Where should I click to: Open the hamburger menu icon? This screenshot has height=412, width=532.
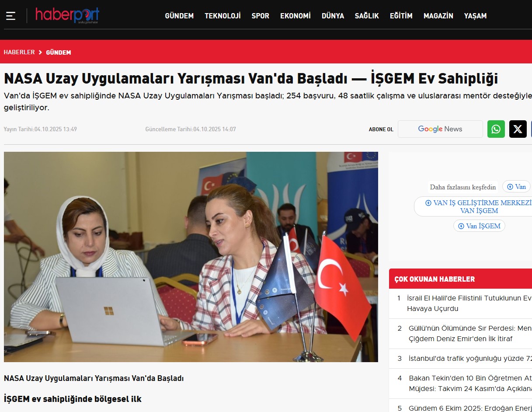10,16
